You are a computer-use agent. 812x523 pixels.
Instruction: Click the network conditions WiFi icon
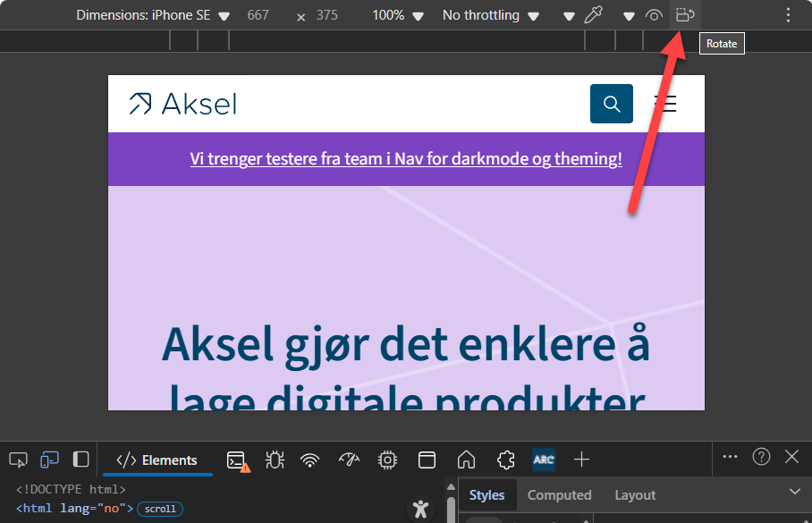pos(309,459)
